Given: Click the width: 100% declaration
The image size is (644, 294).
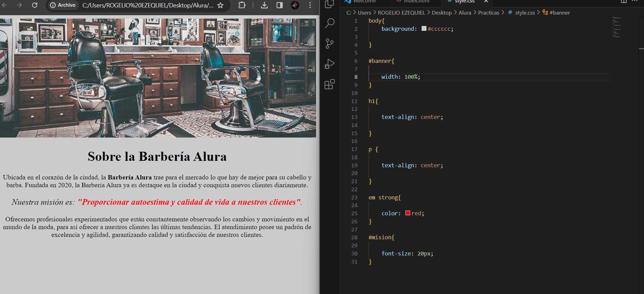Looking at the screenshot, I should coord(401,77).
